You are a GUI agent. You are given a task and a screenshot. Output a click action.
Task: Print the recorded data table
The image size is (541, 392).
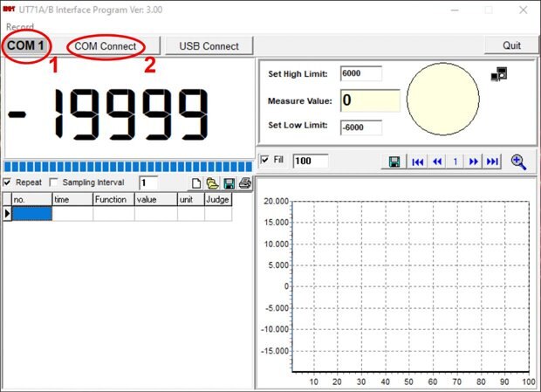pos(244,183)
